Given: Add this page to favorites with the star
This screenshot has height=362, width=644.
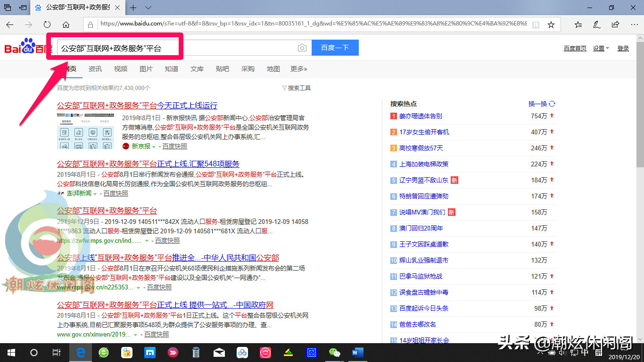Looking at the screenshot, I should (x=551, y=25).
